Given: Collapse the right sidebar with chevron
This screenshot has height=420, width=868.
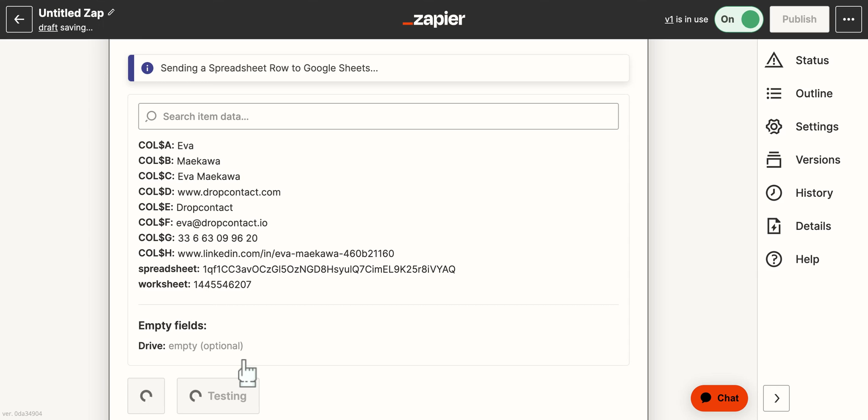Looking at the screenshot, I should pyautogui.click(x=776, y=398).
